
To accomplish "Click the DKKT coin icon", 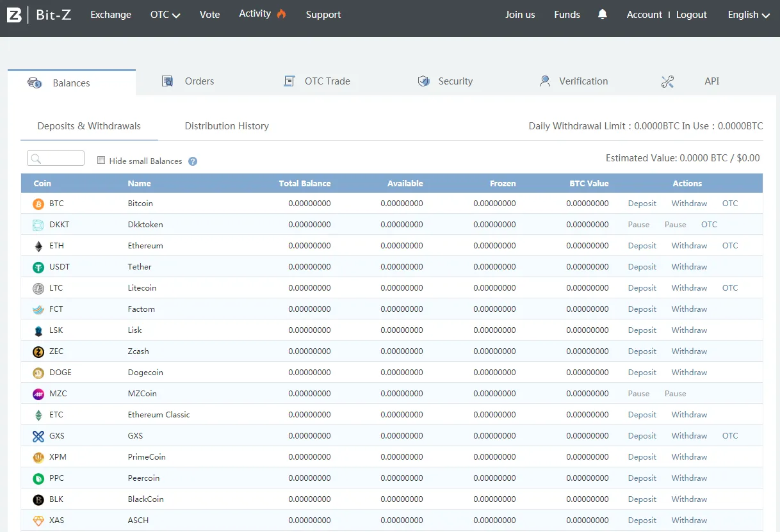I will tap(38, 225).
